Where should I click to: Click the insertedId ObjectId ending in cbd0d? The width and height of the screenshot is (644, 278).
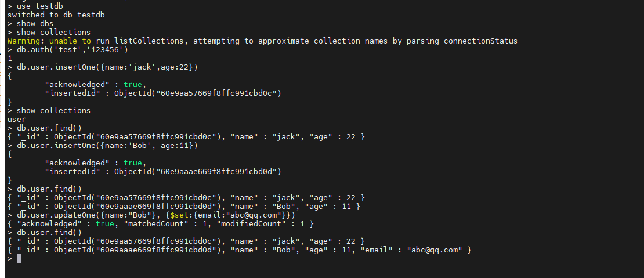pyautogui.click(x=197, y=171)
